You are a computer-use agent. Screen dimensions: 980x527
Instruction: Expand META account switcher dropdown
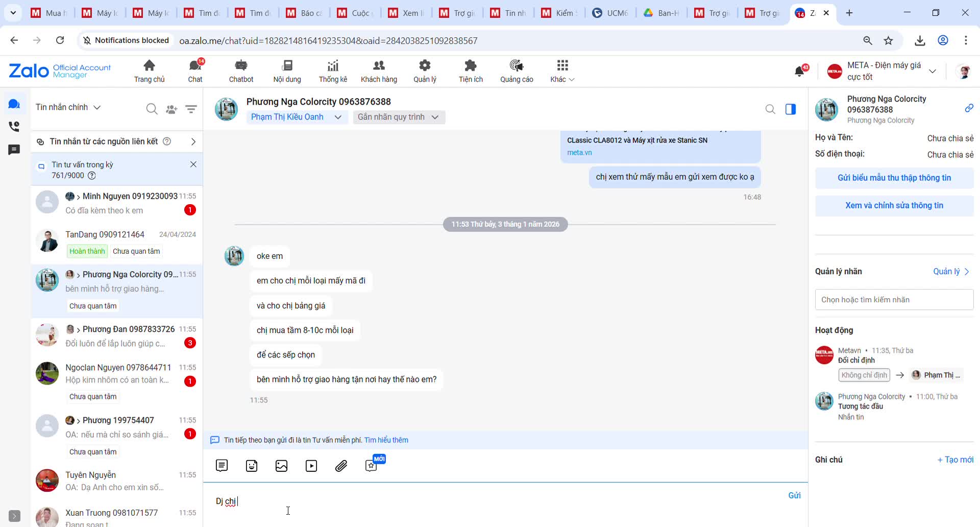pos(933,71)
